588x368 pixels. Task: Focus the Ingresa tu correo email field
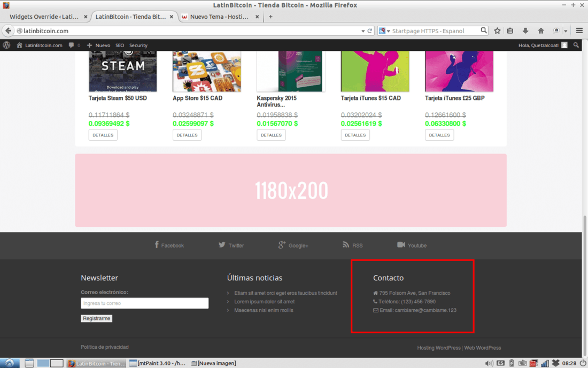[x=144, y=303]
